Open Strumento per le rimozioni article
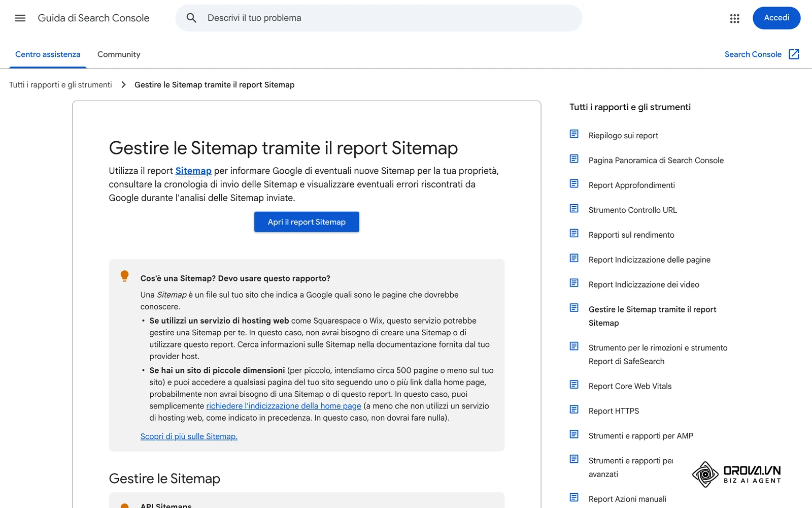Screen dimensions: 812x508 point(658,355)
